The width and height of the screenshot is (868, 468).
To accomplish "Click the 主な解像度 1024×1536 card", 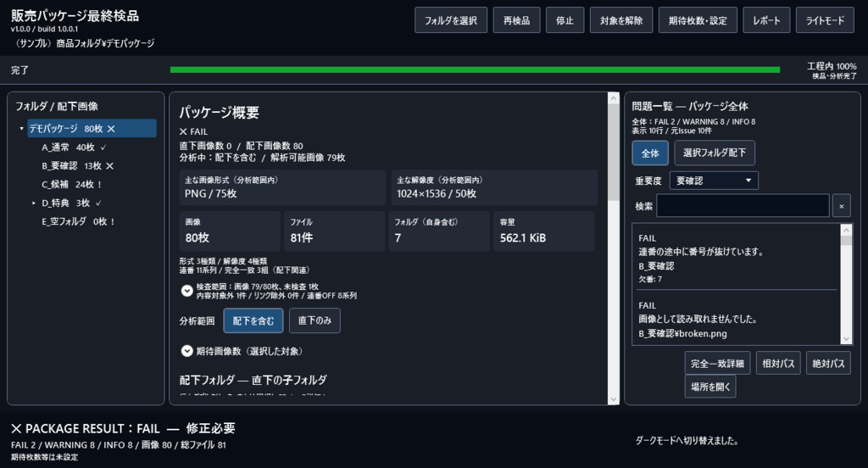I will point(494,187).
